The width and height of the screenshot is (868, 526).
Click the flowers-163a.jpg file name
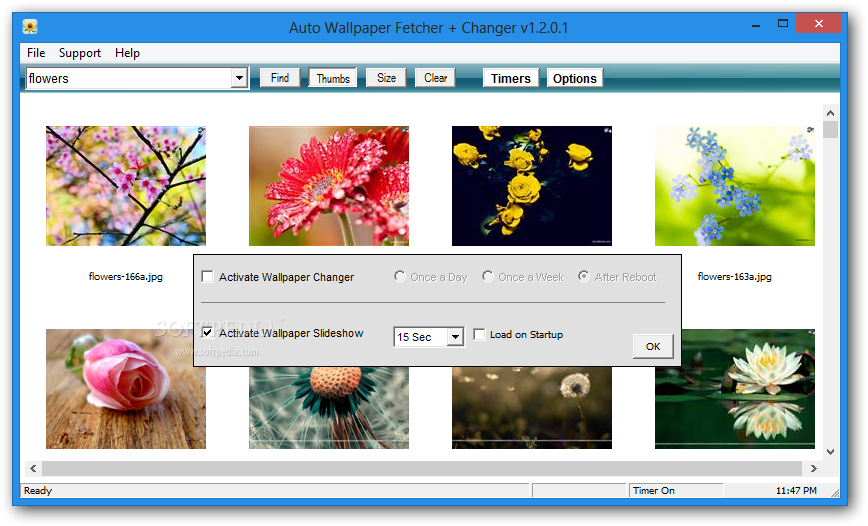[735, 276]
